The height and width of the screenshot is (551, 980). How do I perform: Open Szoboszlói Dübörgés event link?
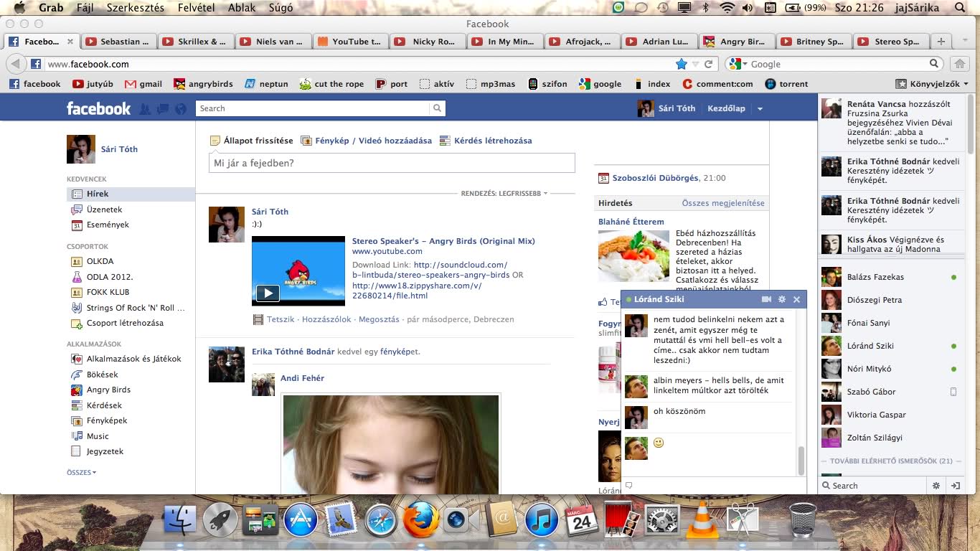pos(656,178)
